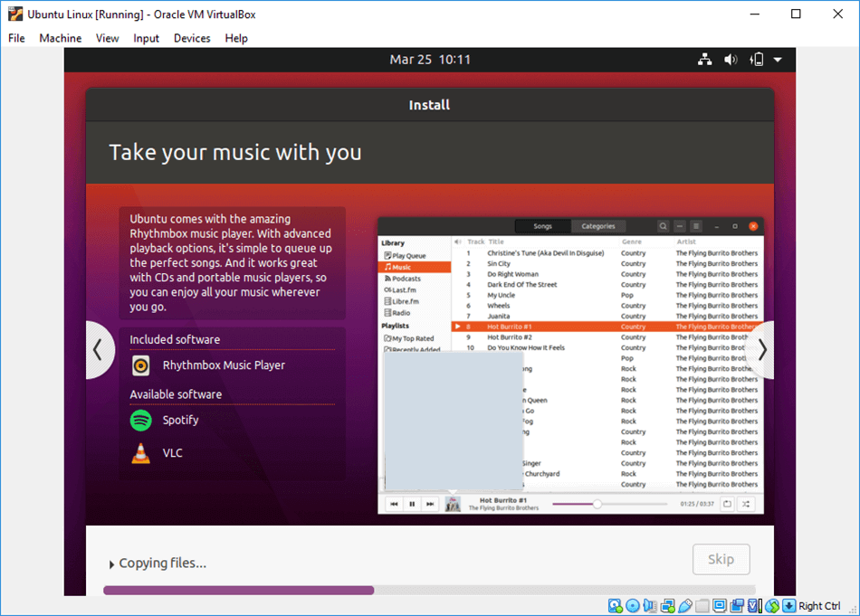Click the USB devices status icon
The width and height of the screenshot is (860, 616).
[685, 605]
